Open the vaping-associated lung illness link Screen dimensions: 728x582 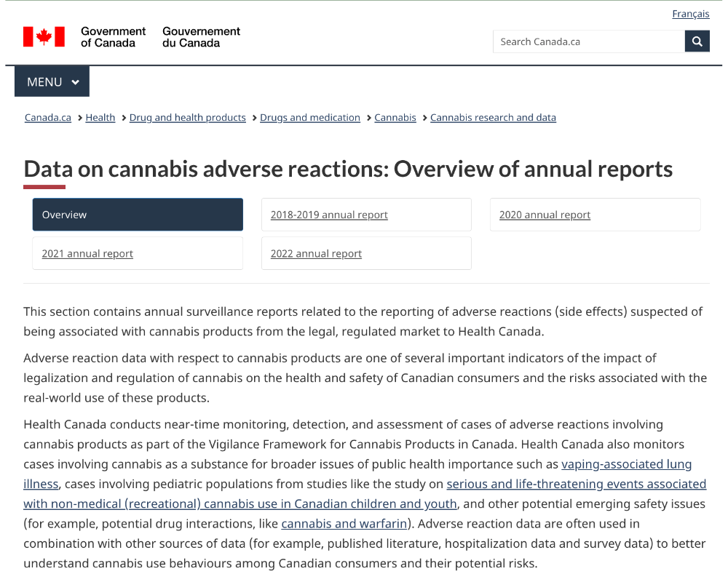click(626, 463)
